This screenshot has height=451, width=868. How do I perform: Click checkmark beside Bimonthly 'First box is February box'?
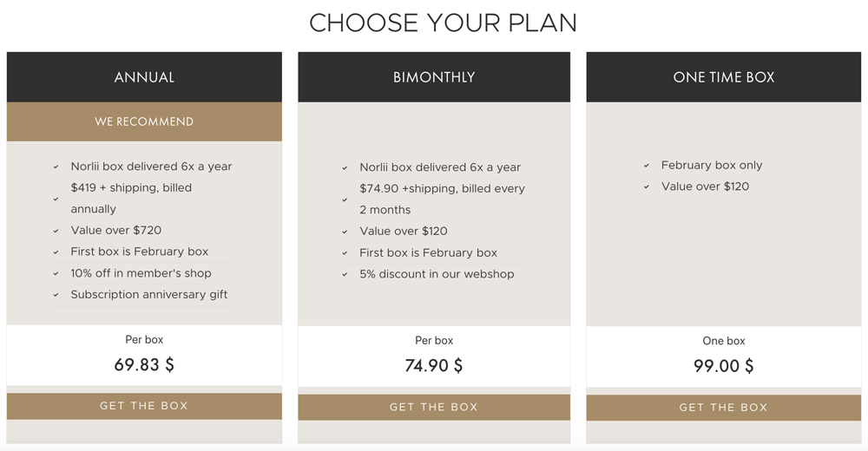pyautogui.click(x=345, y=253)
